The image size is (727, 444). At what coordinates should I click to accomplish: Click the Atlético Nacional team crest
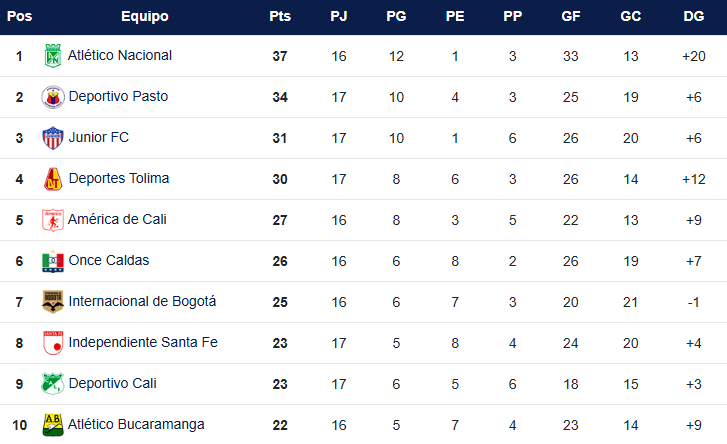(x=52, y=56)
